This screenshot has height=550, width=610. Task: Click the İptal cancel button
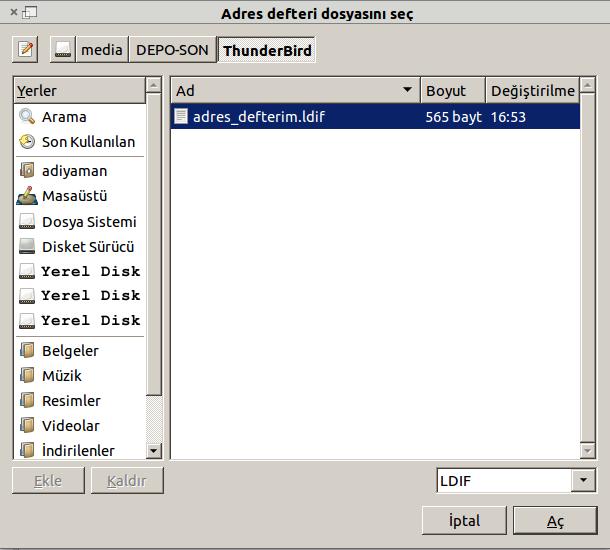click(464, 520)
